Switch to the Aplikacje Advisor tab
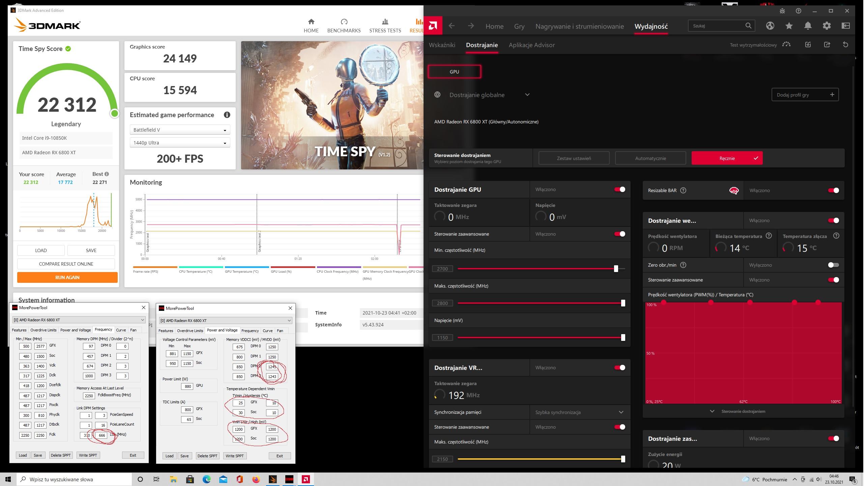The height and width of the screenshot is (486, 868). tap(531, 45)
